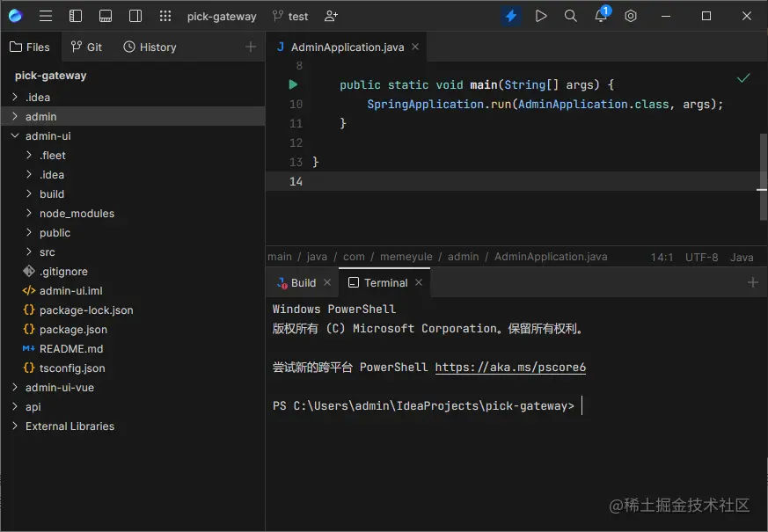Viewport: 768px width, 532px height.
Task: Click the pick-gateway workspace name
Action: tap(222, 17)
